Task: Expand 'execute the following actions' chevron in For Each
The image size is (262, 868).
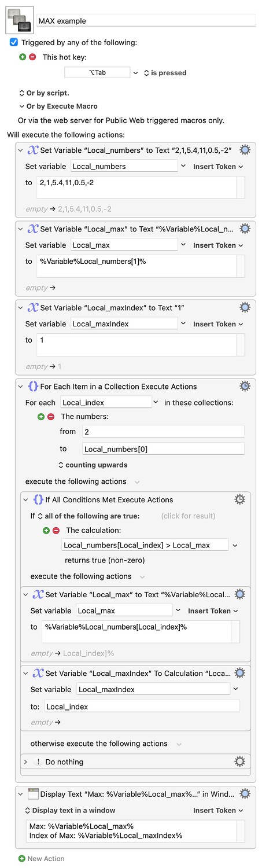Action: pyautogui.click(x=137, y=481)
